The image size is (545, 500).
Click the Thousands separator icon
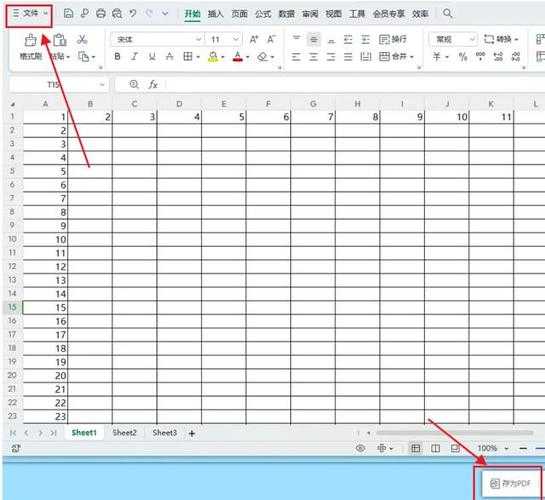pyautogui.click(x=480, y=56)
